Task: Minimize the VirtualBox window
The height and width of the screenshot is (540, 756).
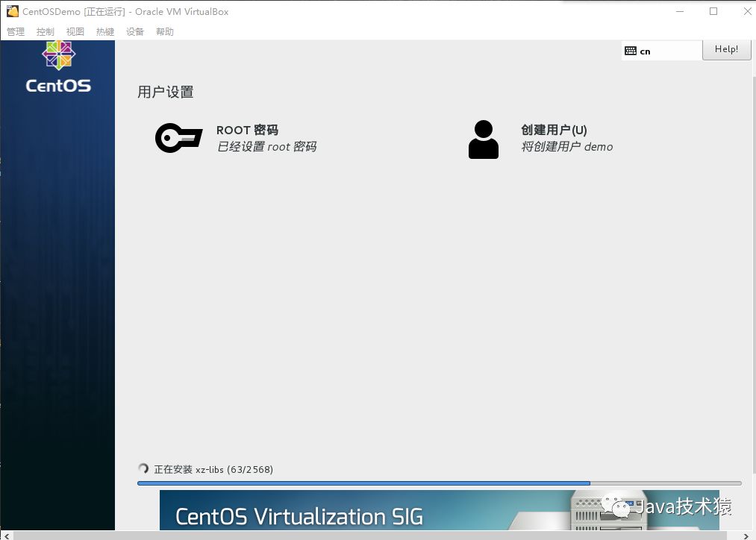Action: (680, 12)
